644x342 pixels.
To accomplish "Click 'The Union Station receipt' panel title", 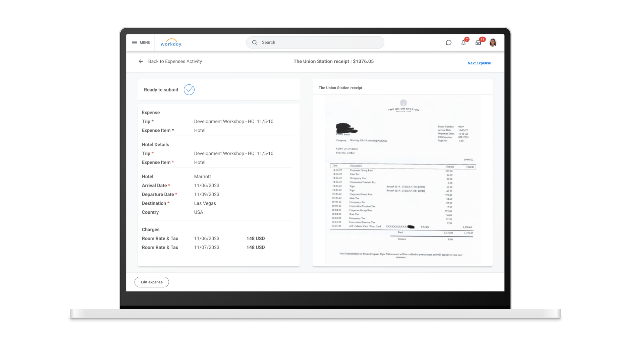I will point(340,88).
